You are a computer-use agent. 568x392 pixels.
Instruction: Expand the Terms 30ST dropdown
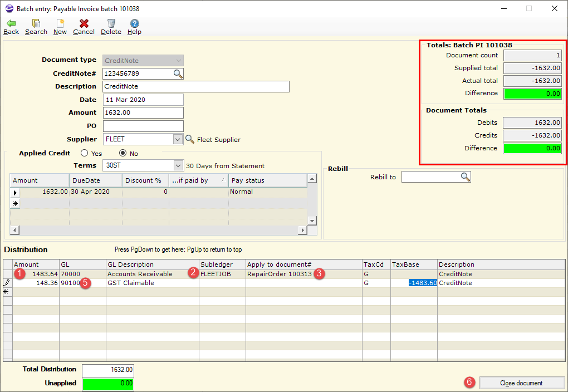[x=178, y=165]
